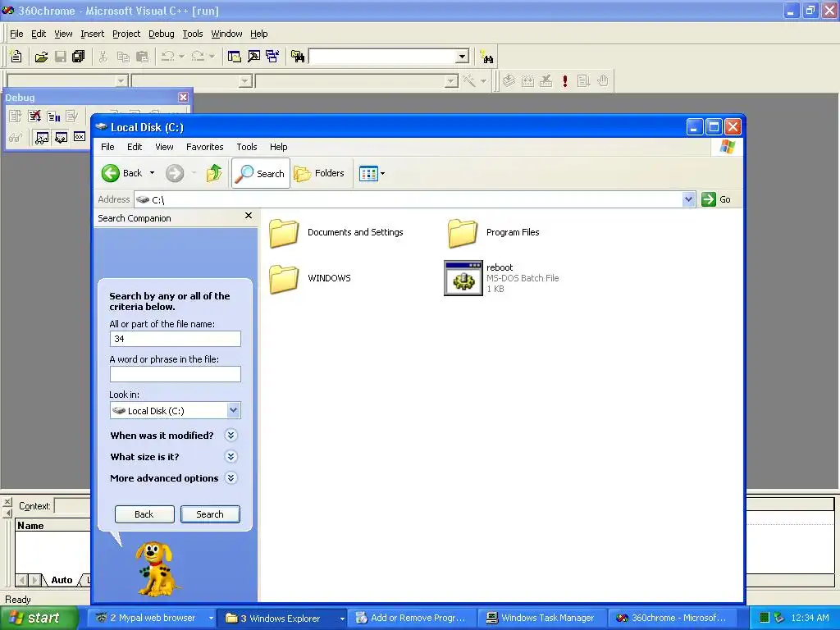Toggle the Search toolbar button in Explorer
840x630 pixels.
(261, 173)
